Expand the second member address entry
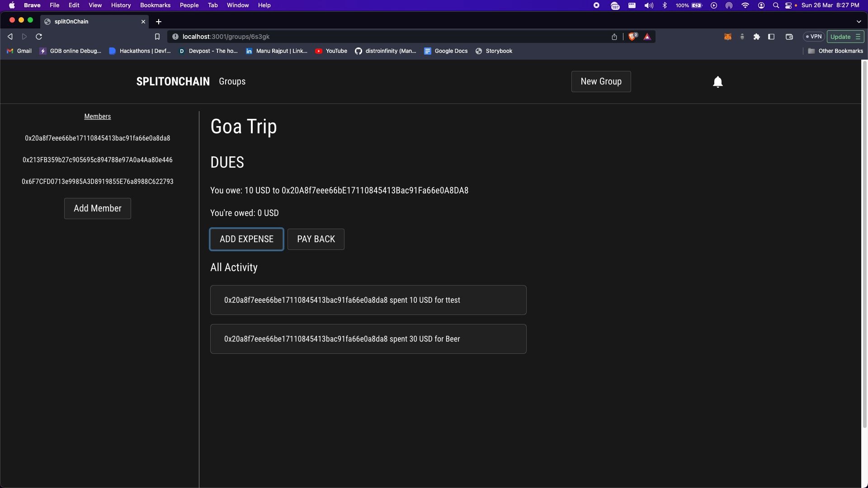 98,160
